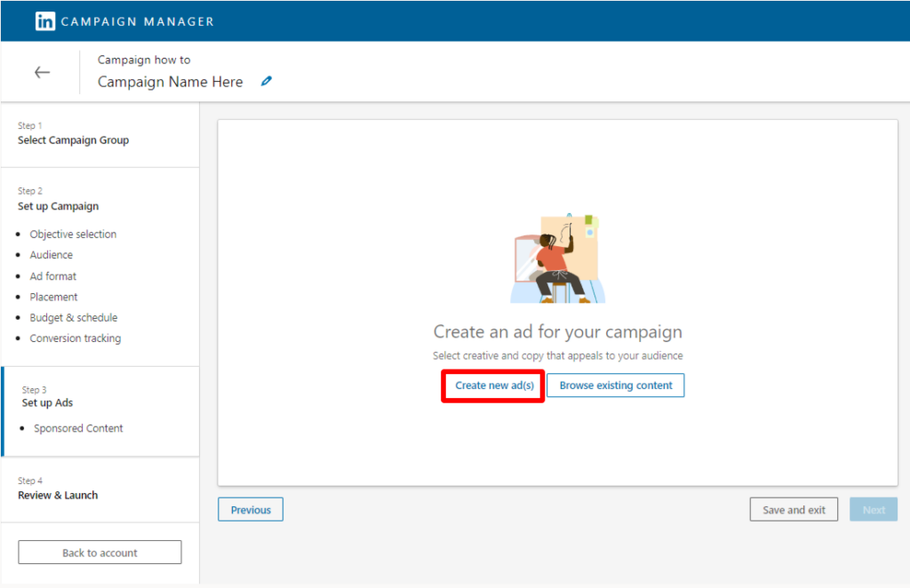Navigate to the Placement section

53,297
